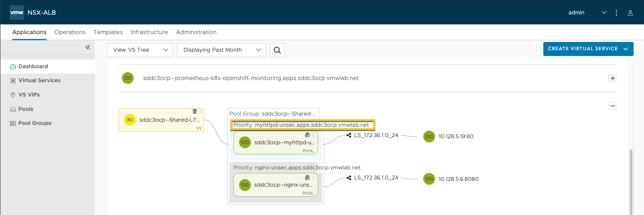Viewport: 644px width, 215px height.
Task: Click the search magnifier button
Action: [277, 50]
